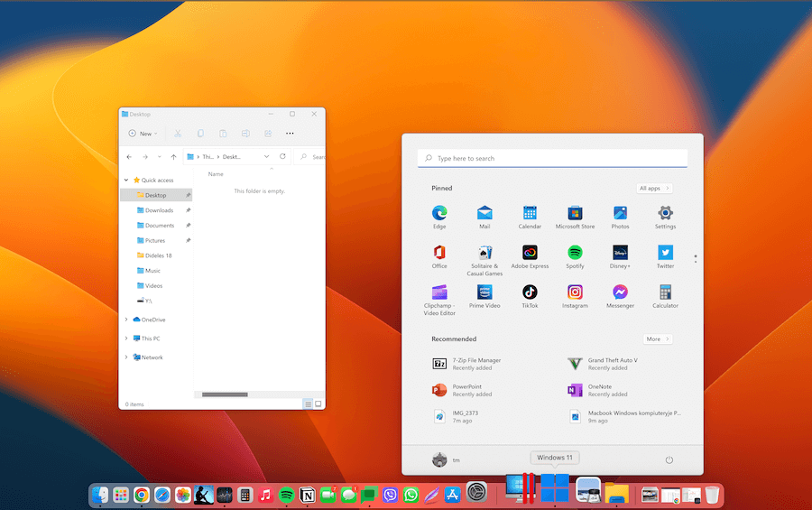Viewport: 812px width, 510px height.
Task: Launch the pinned Office app
Action: point(439,256)
